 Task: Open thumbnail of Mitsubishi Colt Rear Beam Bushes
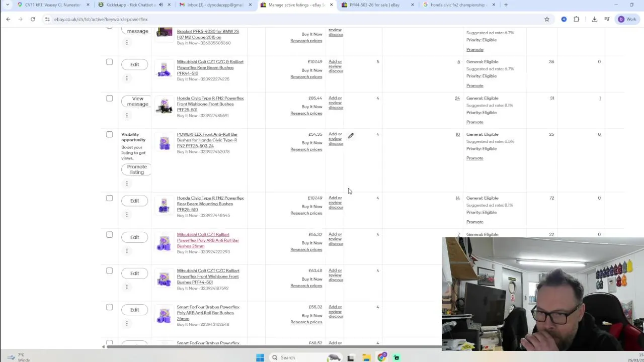click(164, 69)
